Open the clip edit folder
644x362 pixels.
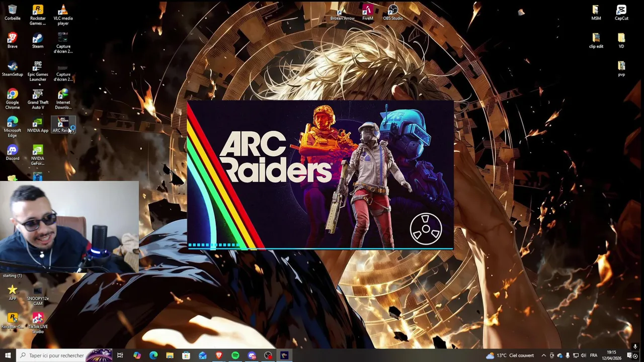click(596, 41)
